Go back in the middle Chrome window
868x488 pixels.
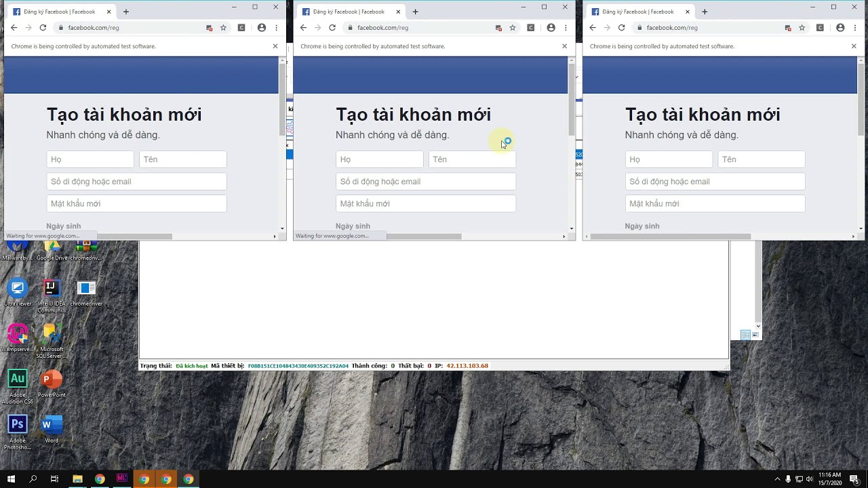303,28
